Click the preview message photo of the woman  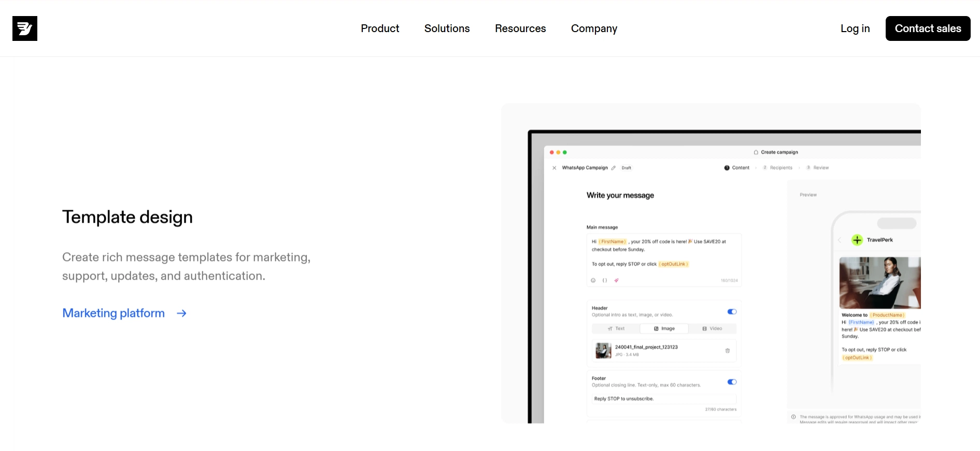[x=880, y=283]
